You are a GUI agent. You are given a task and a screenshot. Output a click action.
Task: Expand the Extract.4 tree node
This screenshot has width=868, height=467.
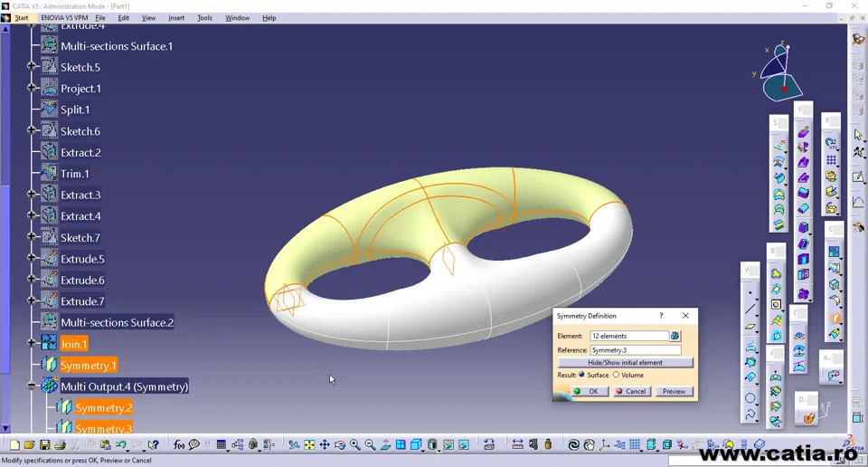tap(32, 214)
